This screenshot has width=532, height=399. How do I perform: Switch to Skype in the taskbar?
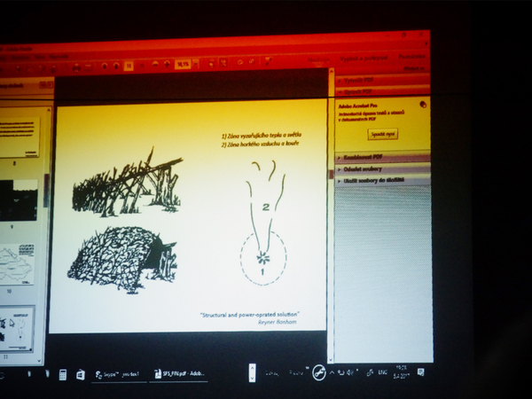pyautogui.click(x=119, y=374)
